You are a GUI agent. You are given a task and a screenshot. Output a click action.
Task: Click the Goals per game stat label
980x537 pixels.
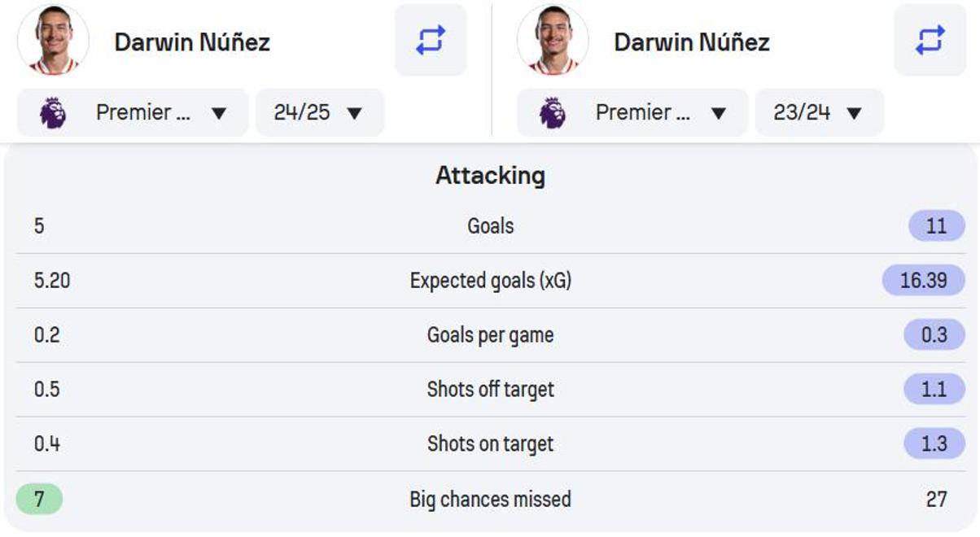click(x=490, y=335)
